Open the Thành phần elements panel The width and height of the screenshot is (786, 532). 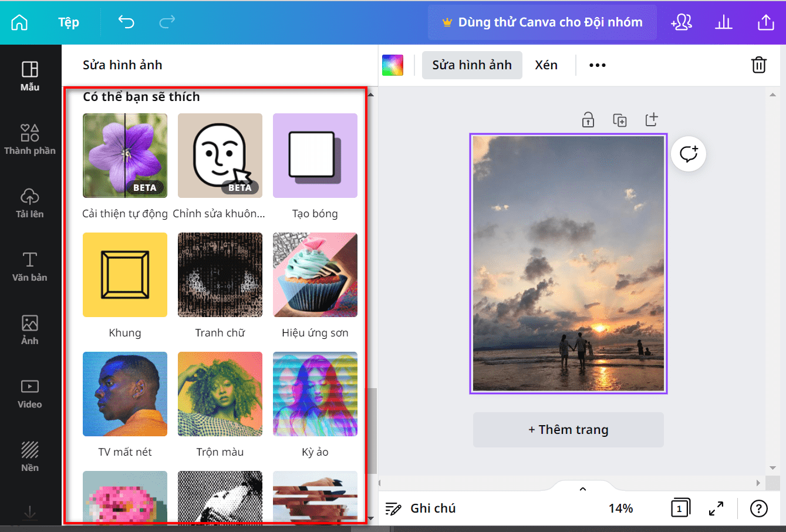30,139
